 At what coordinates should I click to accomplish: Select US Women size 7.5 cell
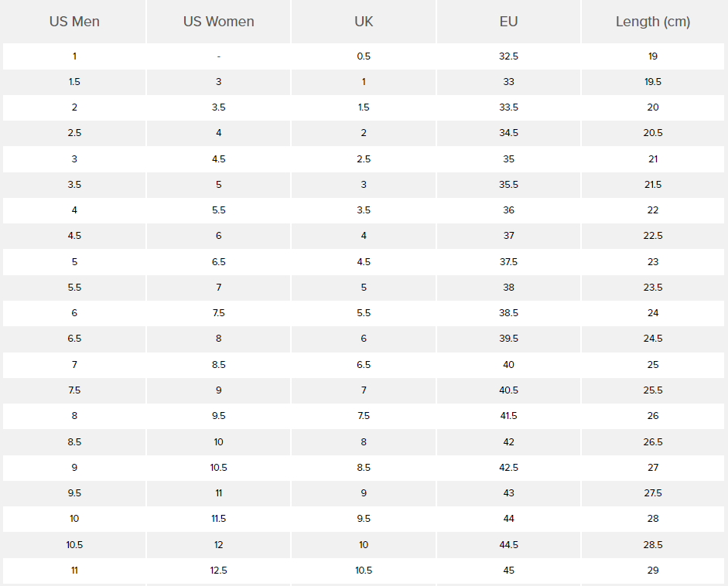(x=219, y=313)
